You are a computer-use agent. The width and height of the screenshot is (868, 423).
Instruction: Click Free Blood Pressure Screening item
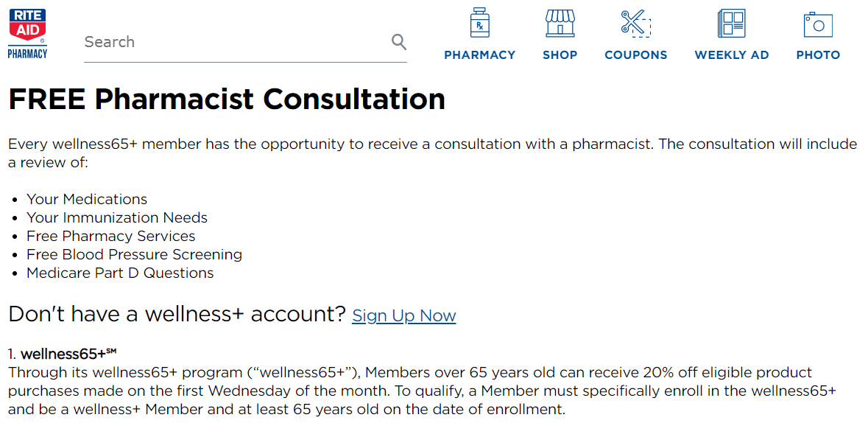(x=135, y=254)
